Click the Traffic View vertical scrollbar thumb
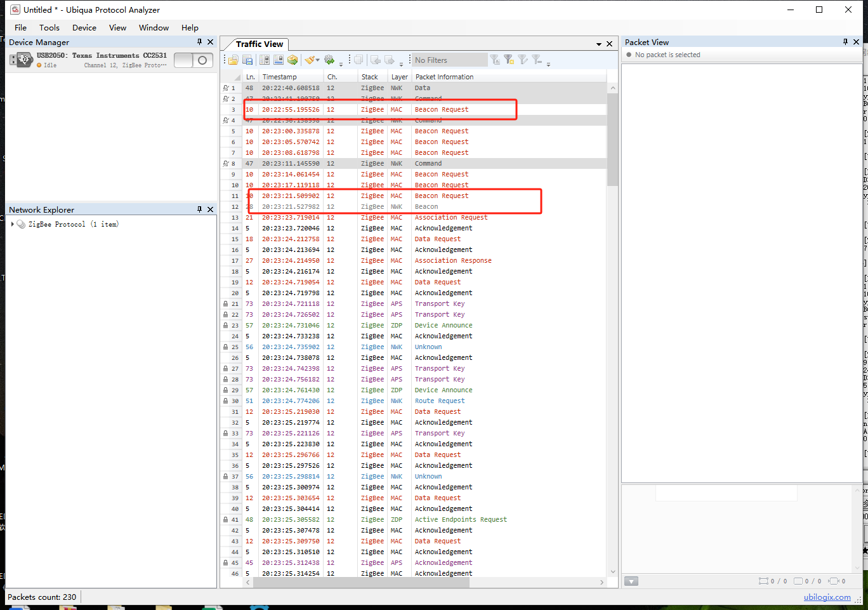Viewport: 868px width, 610px height. point(612,140)
